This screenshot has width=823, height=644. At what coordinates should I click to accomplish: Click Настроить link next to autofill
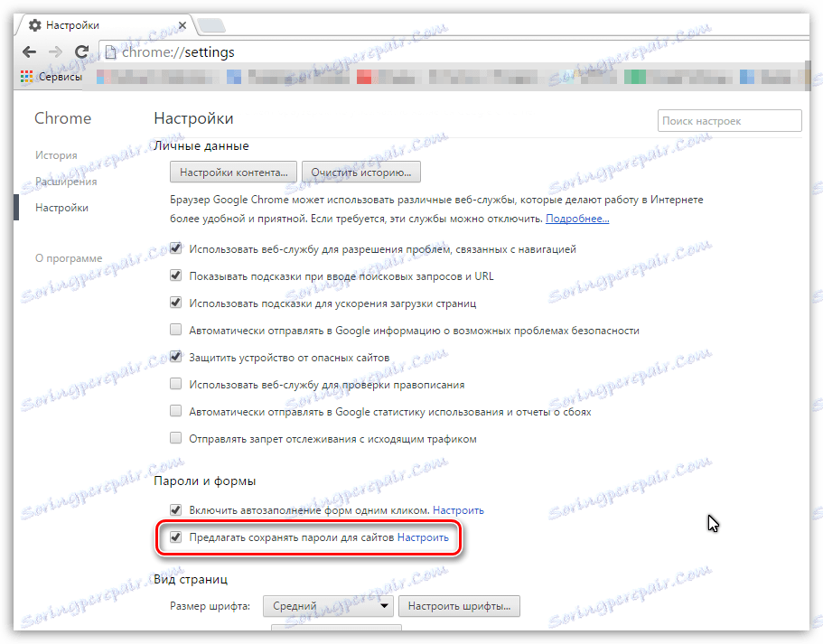point(458,510)
